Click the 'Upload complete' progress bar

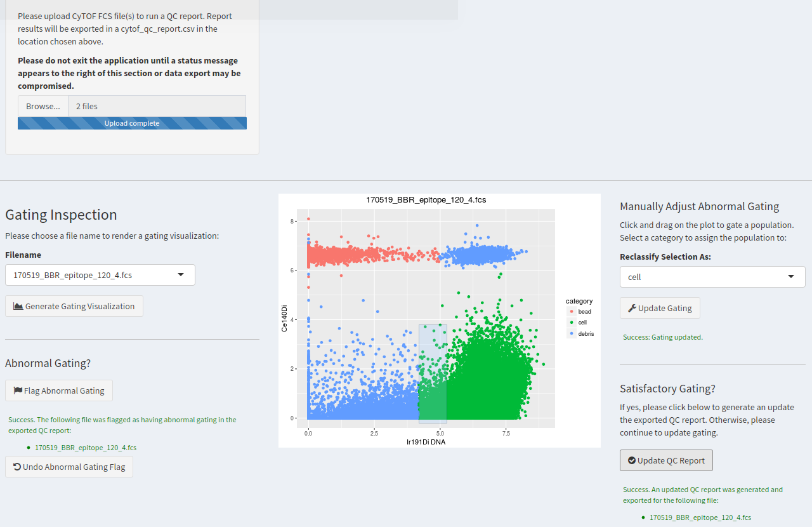132,123
